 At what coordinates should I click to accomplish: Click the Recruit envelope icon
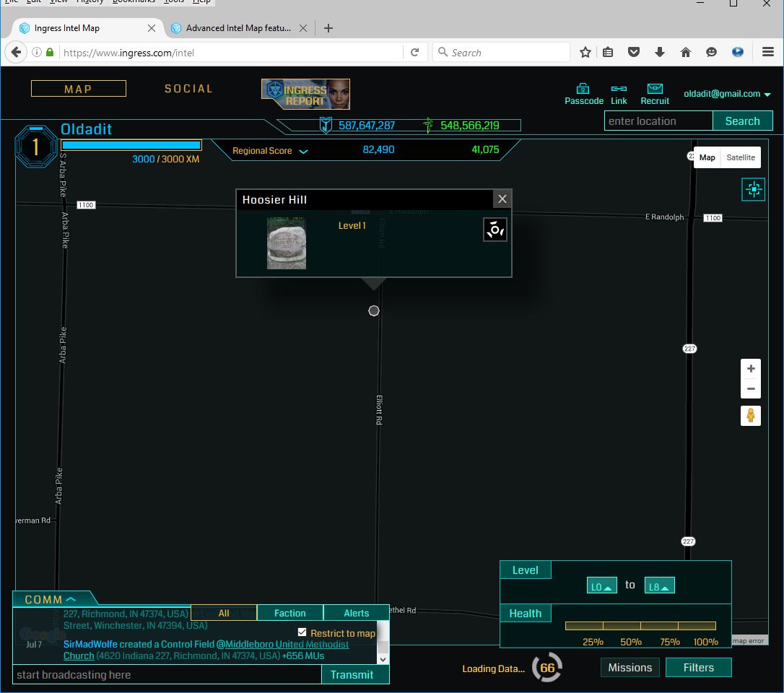[x=655, y=88]
